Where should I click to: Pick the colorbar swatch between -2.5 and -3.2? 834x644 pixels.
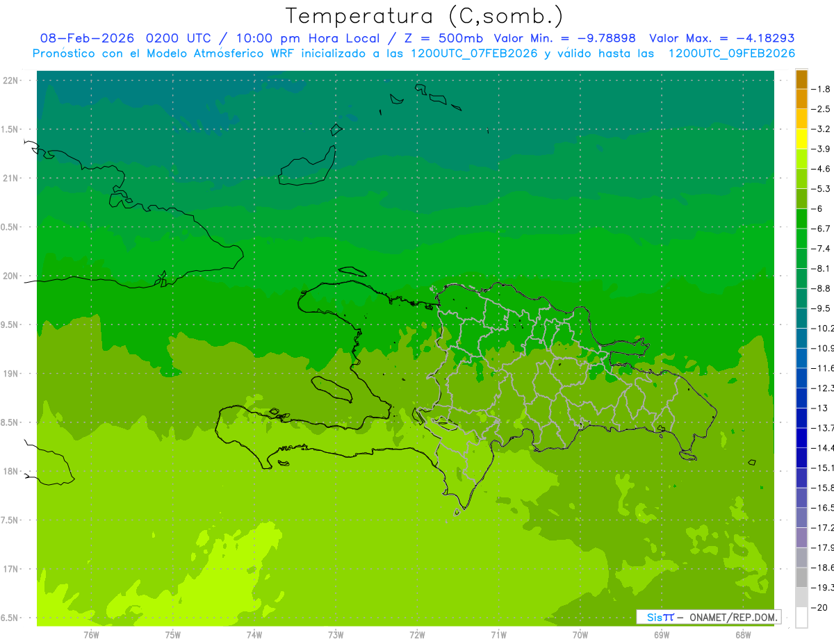tap(801, 119)
